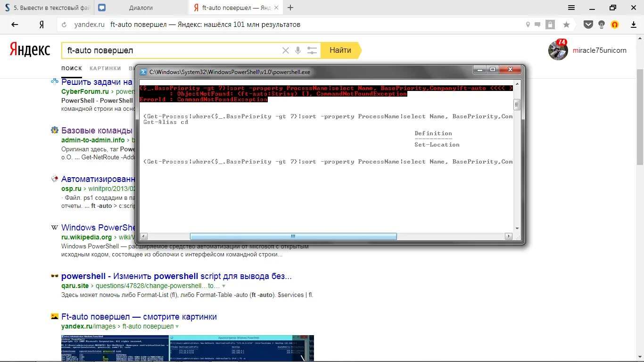Click the CyberForum result favicon

[x=55, y=82]
